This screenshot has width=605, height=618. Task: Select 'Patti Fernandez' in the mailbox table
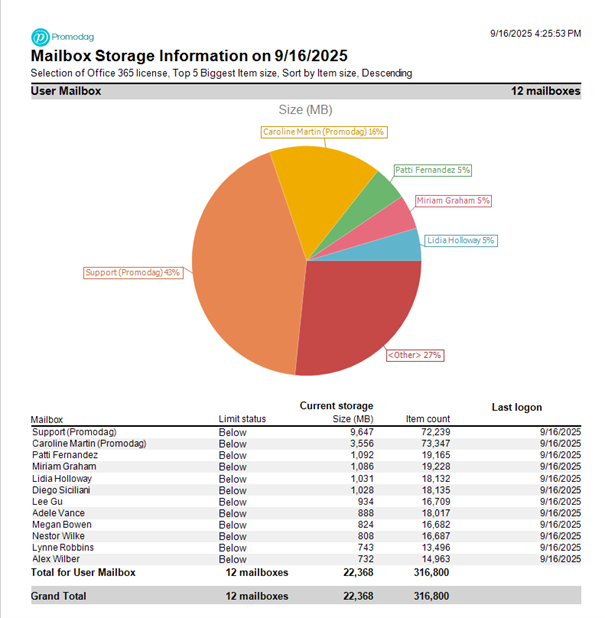(65, 455)
